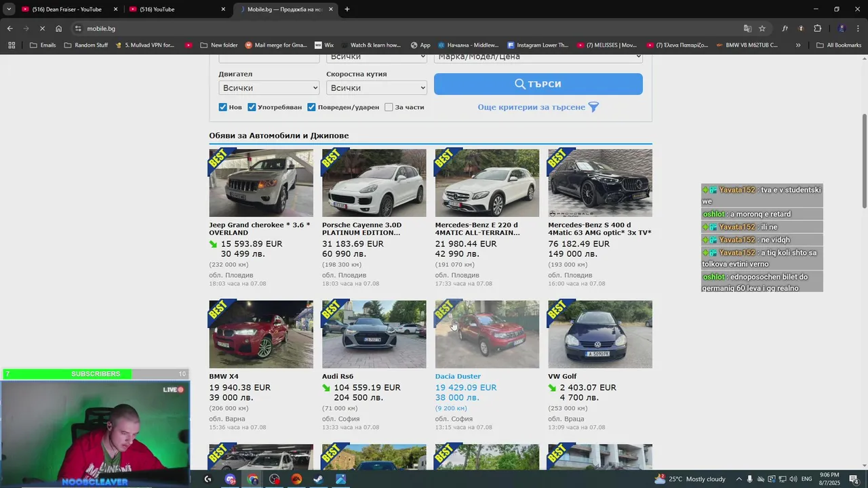Open the Chrome profile avatar
Image resolution: width=868 pixels, height=488 pixels.
842,28
